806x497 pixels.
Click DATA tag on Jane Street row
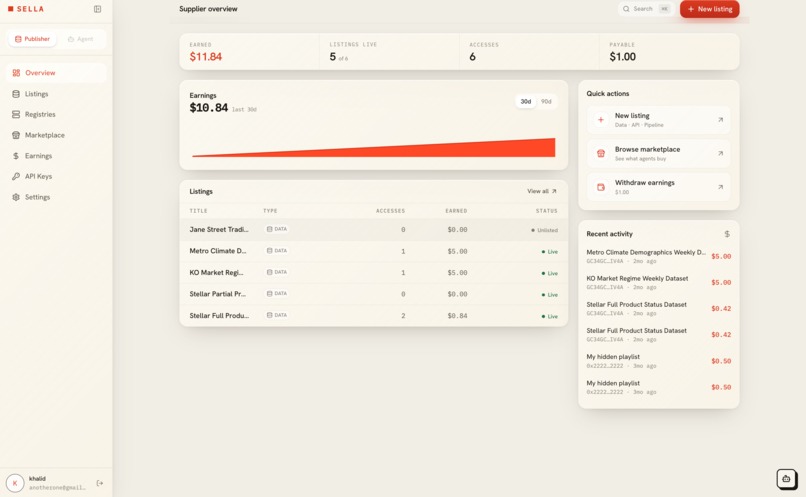click(x=277, y=229)
